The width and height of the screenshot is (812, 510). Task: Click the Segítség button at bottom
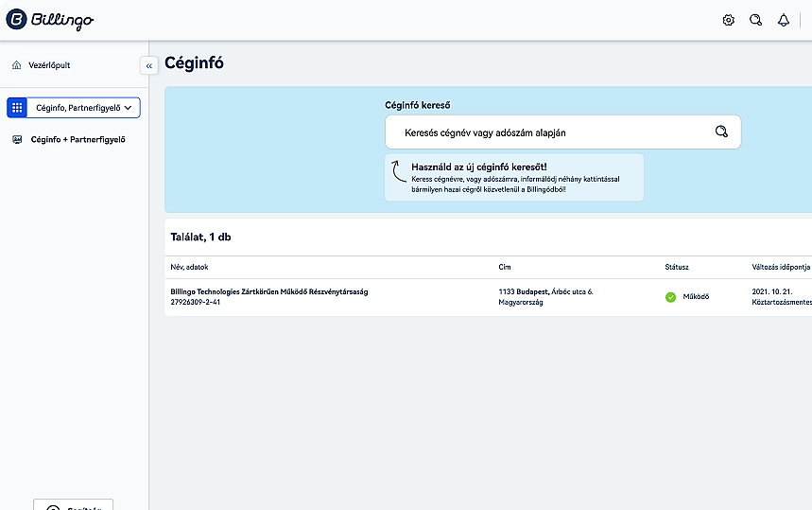(x=74, y=505)
